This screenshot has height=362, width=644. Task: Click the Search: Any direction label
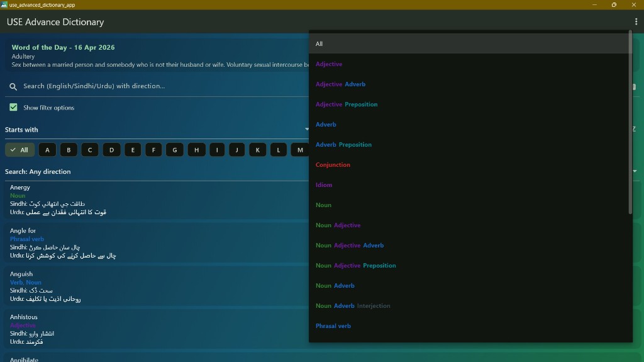[x=38, y=171]
